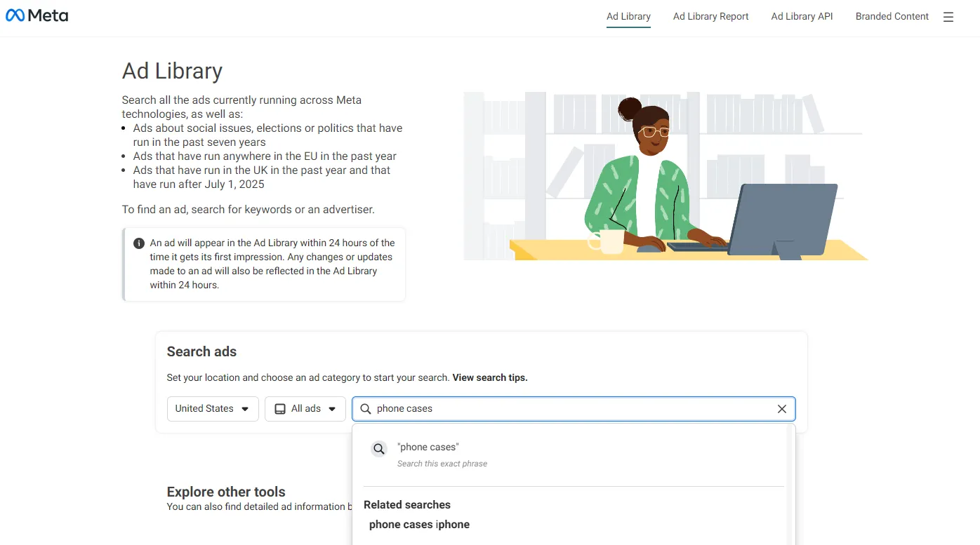Image resolution: width=980 pixels, height=545 pixels.
Task: Switch to the Ad Library tab
Action: pyautogui.click(x=628, y=16)
